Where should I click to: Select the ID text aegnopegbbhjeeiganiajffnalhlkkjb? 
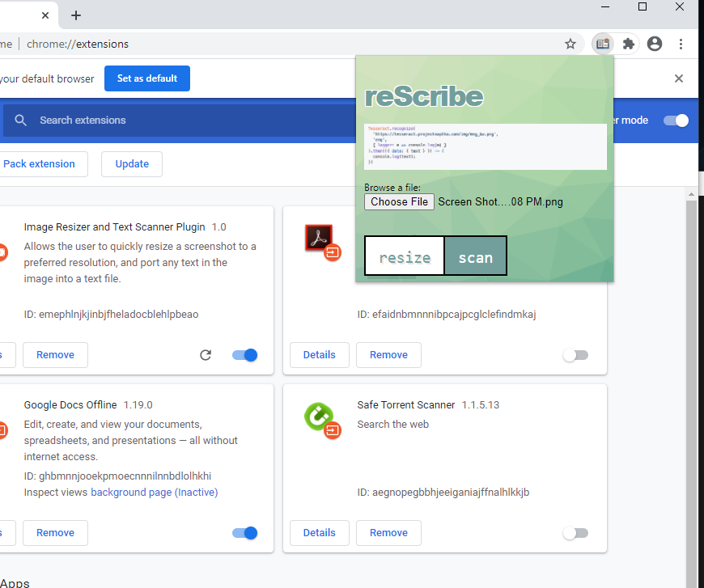tap(451, 493)
